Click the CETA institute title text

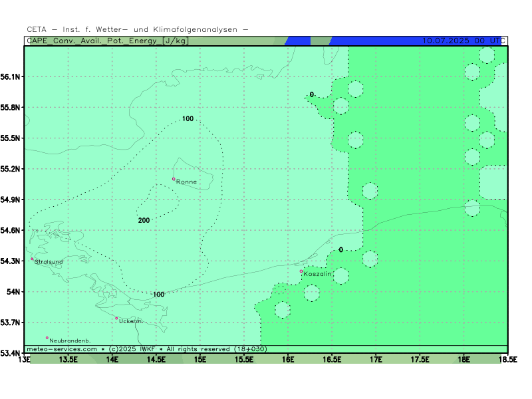[x=138, y=29]
